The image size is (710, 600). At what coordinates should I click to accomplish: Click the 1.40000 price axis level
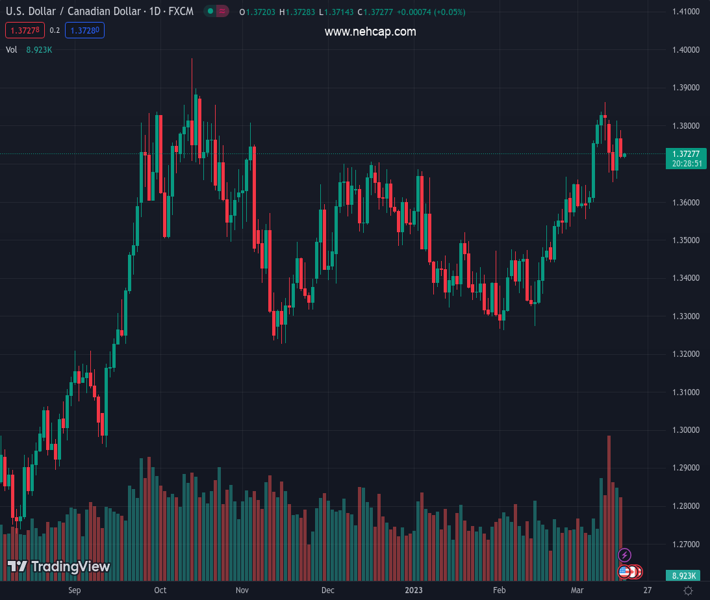click(685, 49)
